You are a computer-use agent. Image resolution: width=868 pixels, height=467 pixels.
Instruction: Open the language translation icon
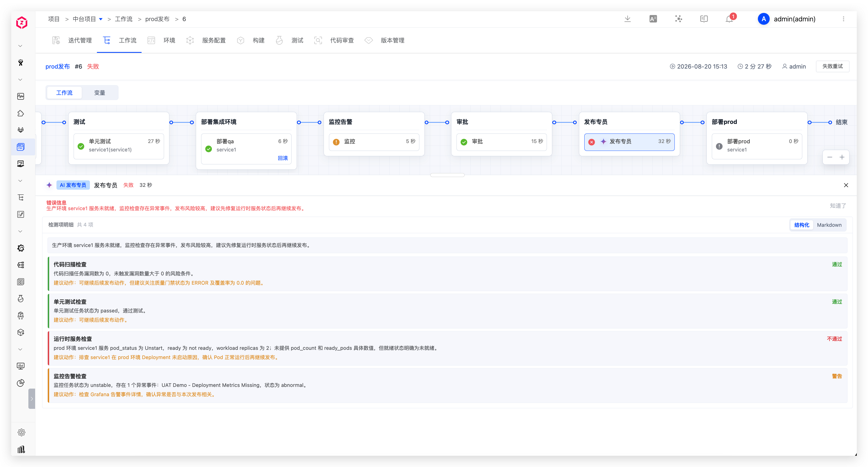(x=653, y=19)
